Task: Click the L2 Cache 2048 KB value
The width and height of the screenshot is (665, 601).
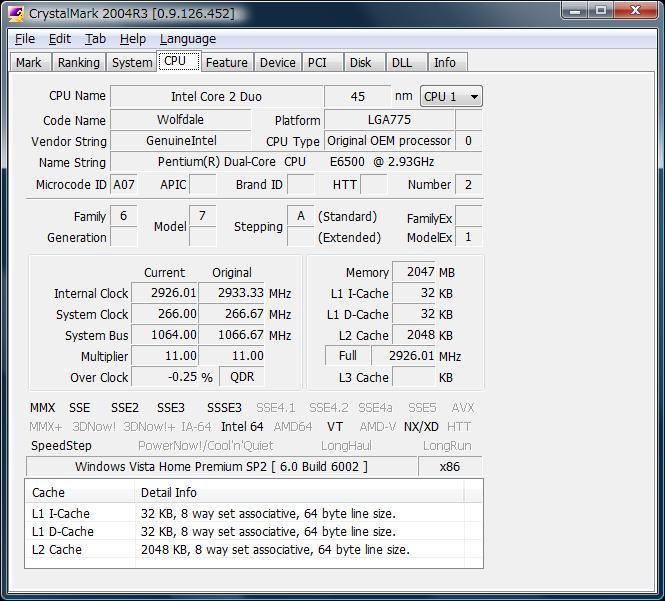Action: coord(414,335)
